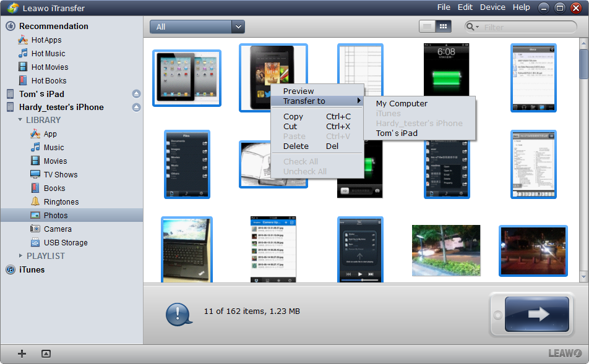Select the Hot Movies film icon

[x=23, y=67]
